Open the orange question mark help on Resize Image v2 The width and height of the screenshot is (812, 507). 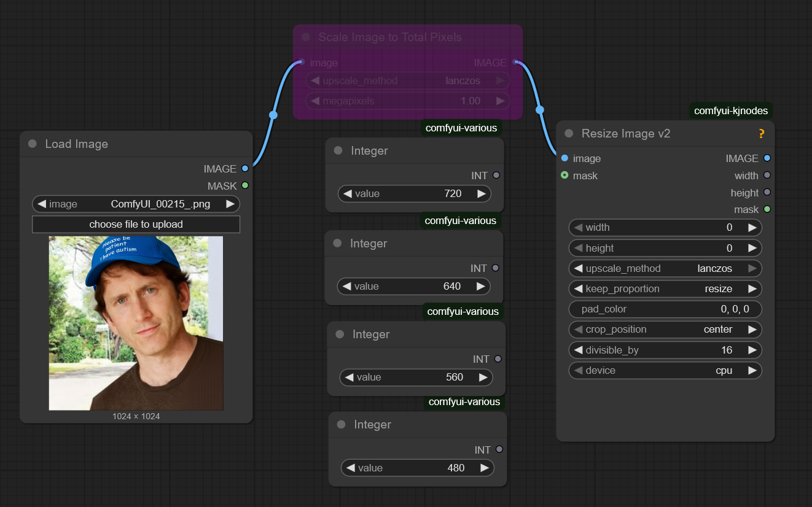(x=762, y=133)
